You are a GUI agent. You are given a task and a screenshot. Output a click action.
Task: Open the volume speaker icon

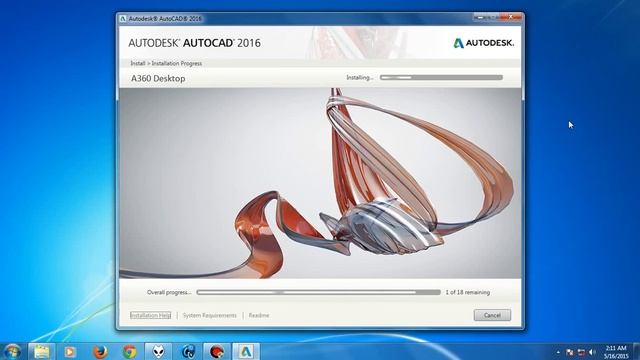[x=593, y=352]
